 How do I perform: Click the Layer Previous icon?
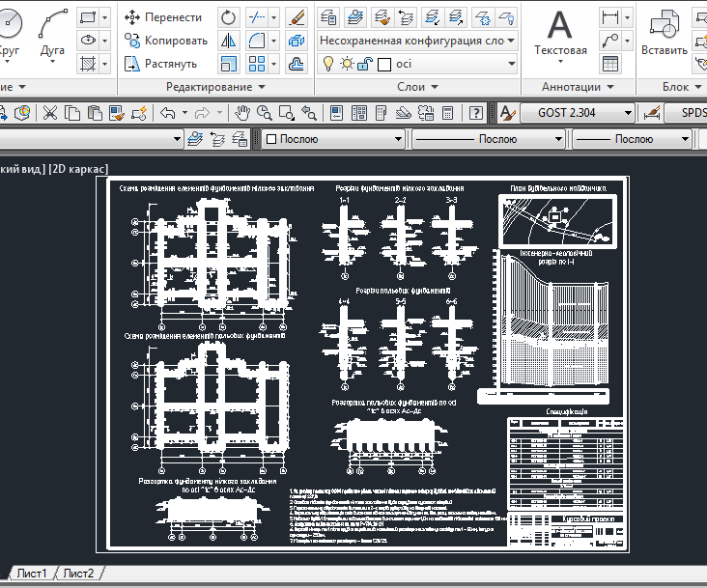pos(406,17)
